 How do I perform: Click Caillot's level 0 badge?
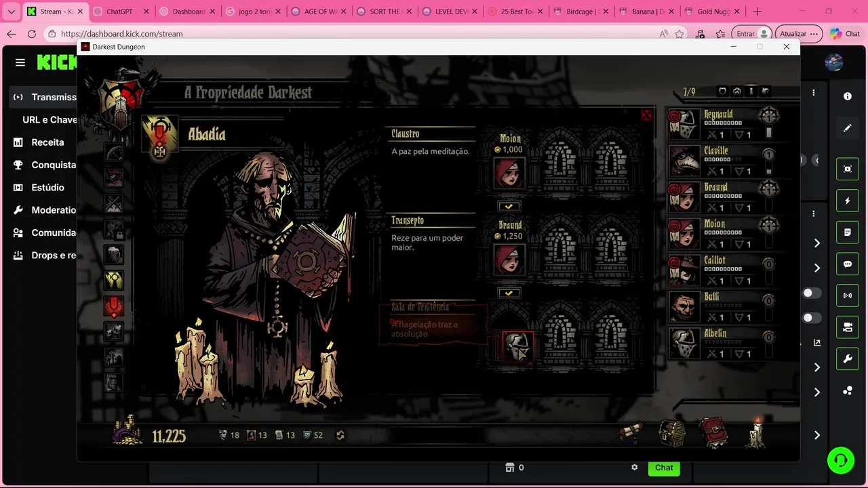point(768,264)
